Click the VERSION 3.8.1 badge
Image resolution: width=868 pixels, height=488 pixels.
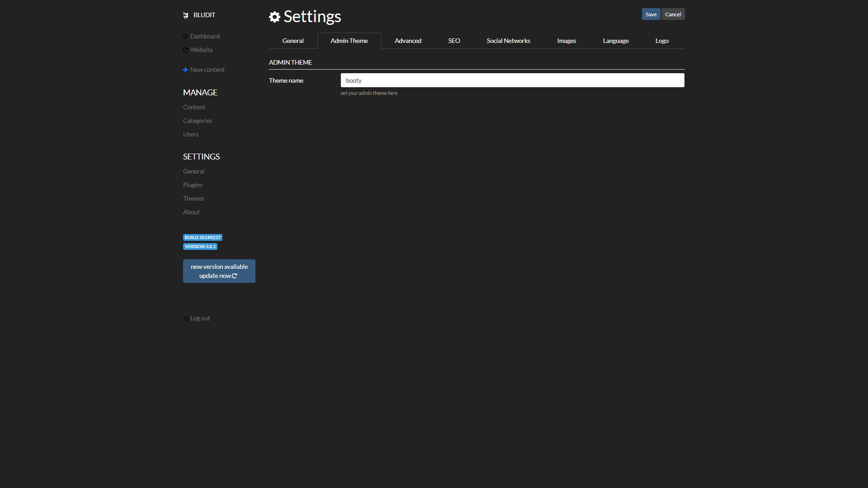200,246
